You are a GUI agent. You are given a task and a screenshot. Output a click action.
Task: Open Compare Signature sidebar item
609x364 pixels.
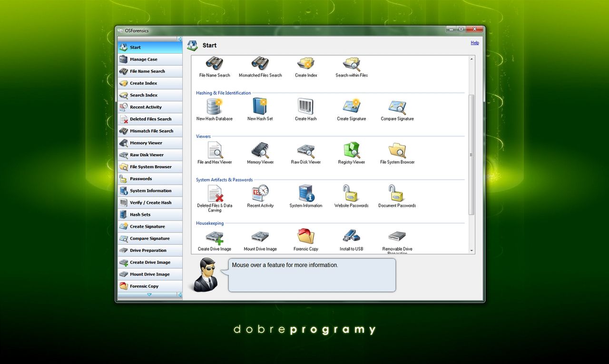point(150,239)
